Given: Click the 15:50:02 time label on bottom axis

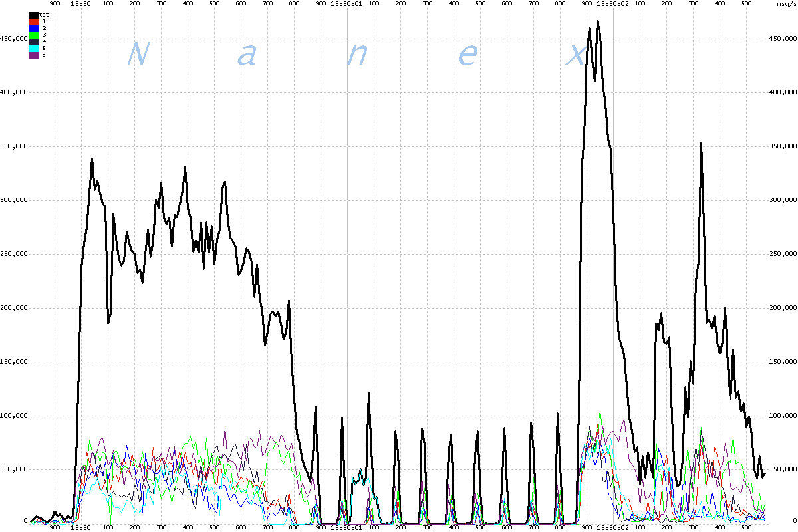Looking at the screenshot, I should pos(612,527).
